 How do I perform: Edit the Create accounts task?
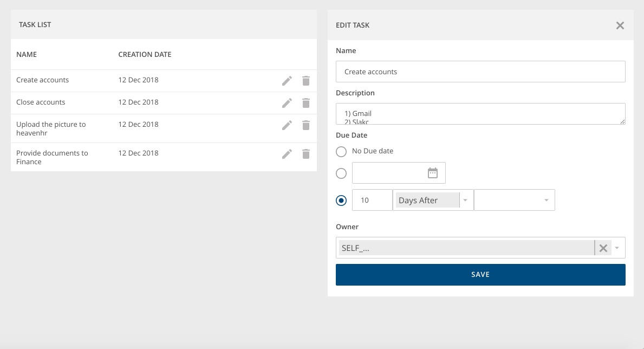coord(287,80)
